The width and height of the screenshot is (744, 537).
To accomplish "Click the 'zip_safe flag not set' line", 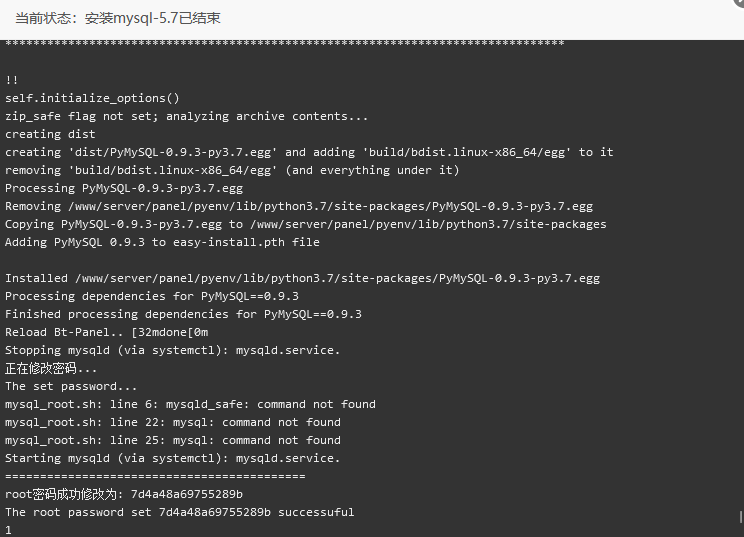I will tap(186, 116).
